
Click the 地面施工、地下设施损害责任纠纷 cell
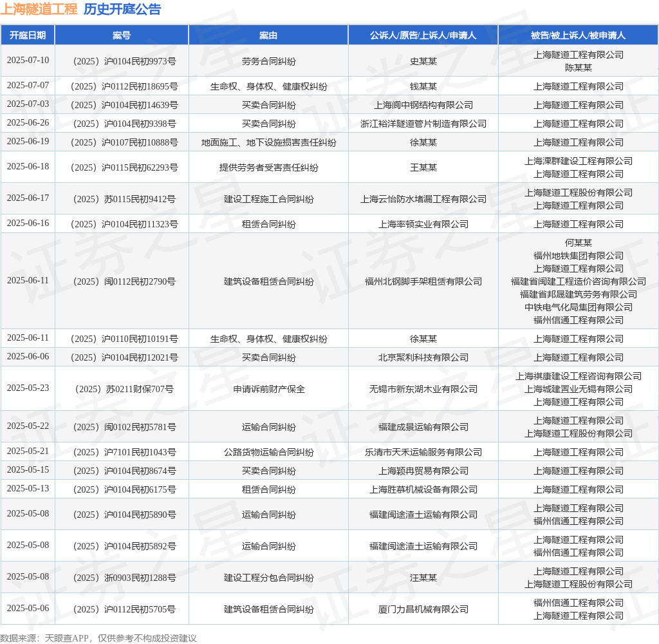[268, 142]
